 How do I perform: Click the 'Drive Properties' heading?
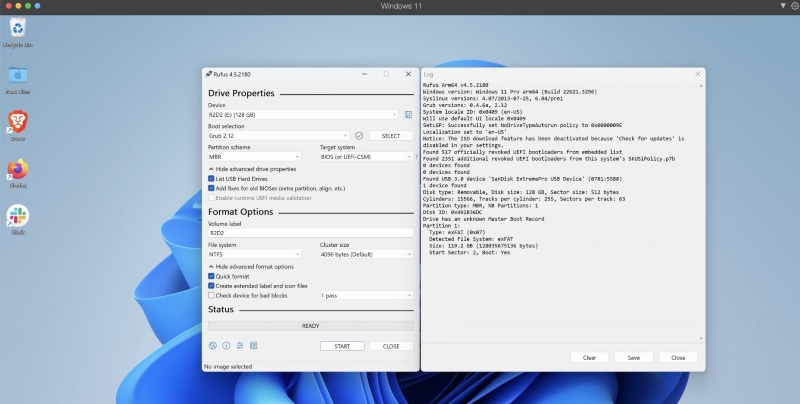[x=241, y=93]
